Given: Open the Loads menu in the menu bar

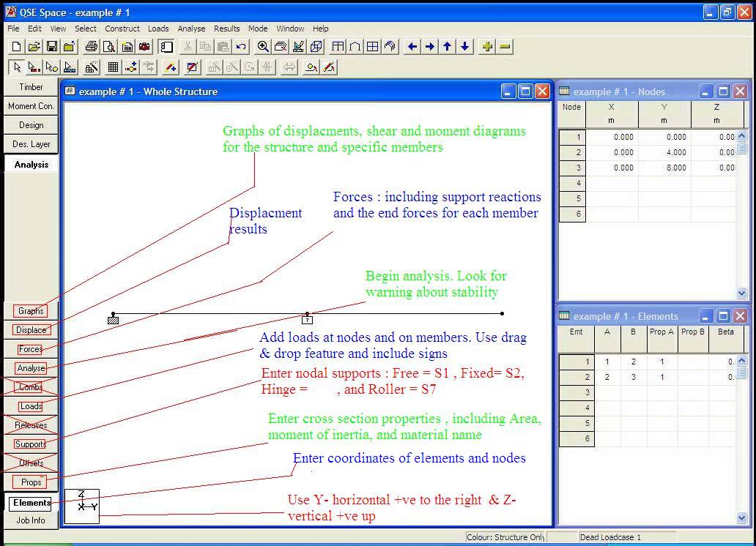Looking at the screenshot, I should point(158,29).
